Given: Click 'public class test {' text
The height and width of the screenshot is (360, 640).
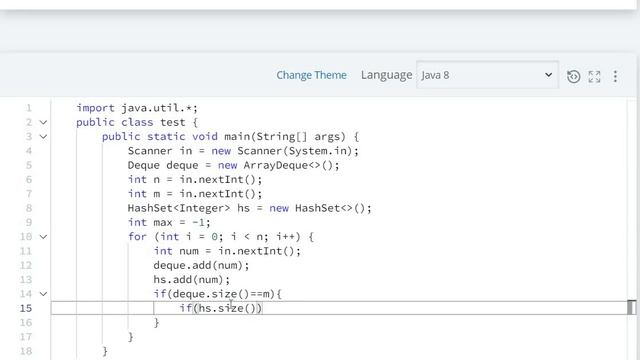Looking at the screenshot, I should [137, 122].
